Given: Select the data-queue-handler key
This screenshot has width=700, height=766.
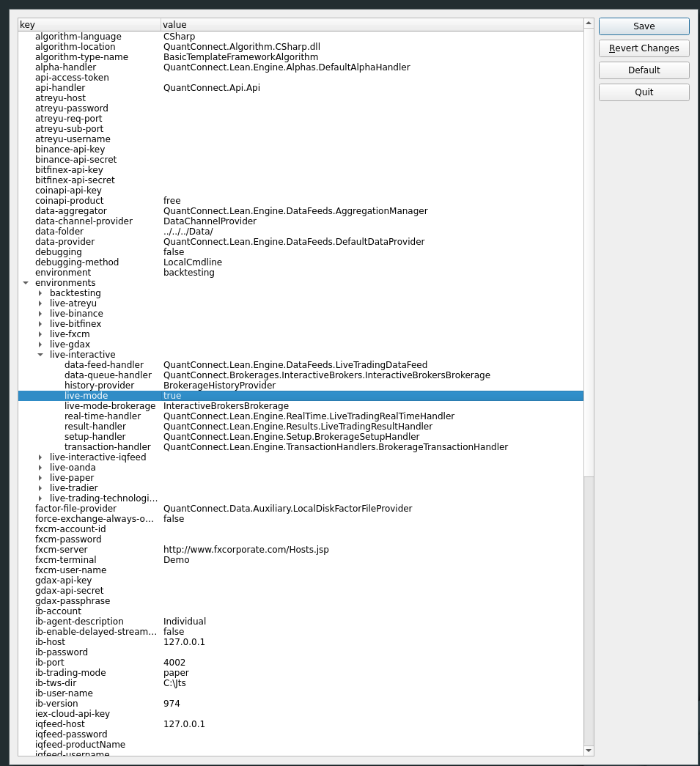Looking at the screenshot, I should 108,375.
